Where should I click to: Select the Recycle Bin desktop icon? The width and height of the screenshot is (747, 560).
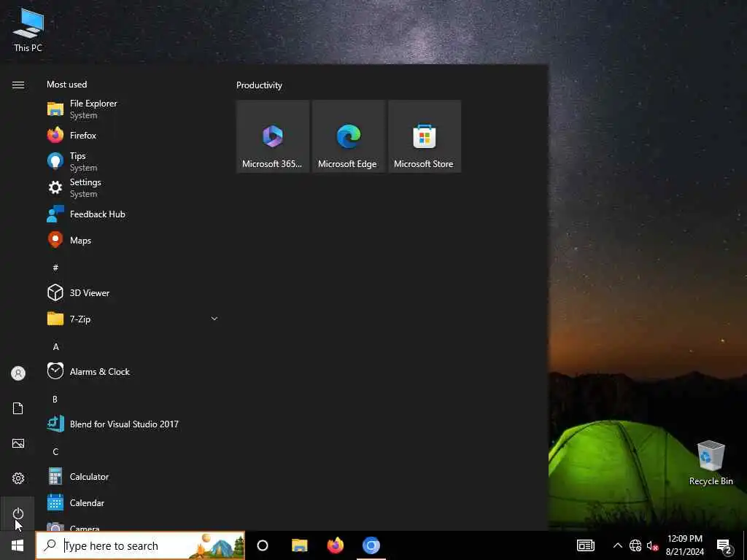click(x=711, y=463)
